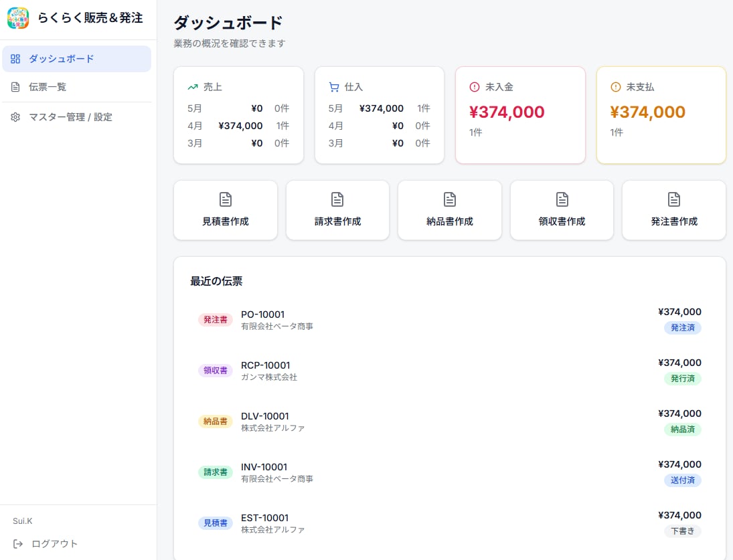Click the 最近の伝票 section heading
Screen dimensions: 733x560
pyautogui.click(x=216, y=281)
